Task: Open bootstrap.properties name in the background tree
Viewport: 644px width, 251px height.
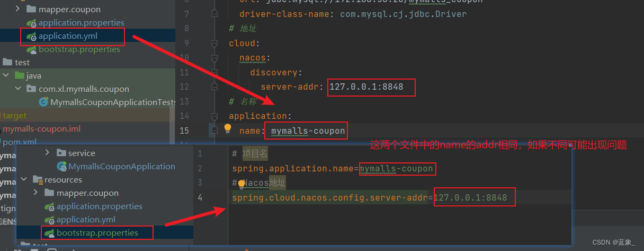Action: 79,49
